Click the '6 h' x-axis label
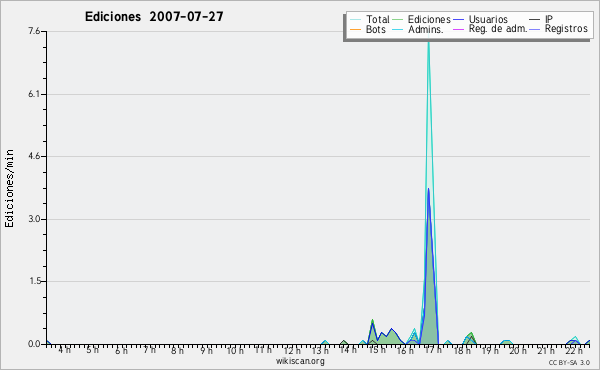Viewport: 600px width, 370px height. (121, 350)
